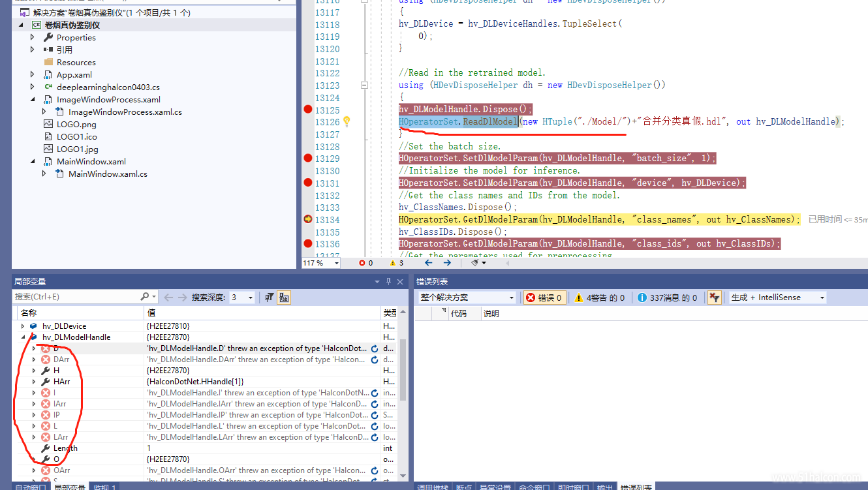Toggle the 337消息 filter button
The height and width of the screenshot is (490, 868).
tap(668, 298)
